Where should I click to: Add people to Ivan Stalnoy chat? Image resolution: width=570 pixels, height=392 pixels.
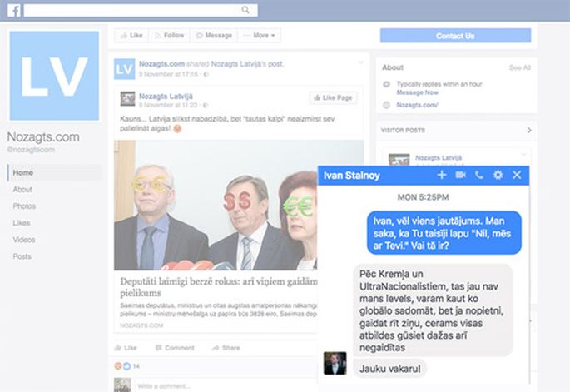(441, 175)
